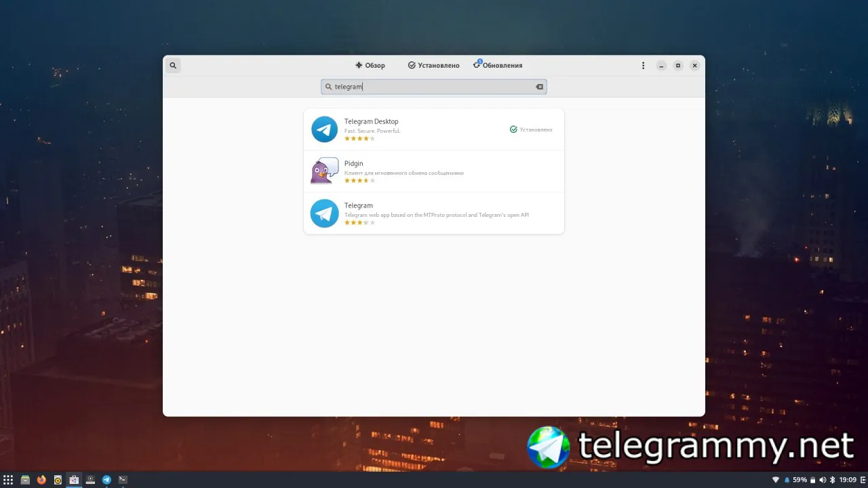The width and height of the screenshot is (868, 488).
Task: Launch Firefox from the taskbar
Action: [41, 480]
